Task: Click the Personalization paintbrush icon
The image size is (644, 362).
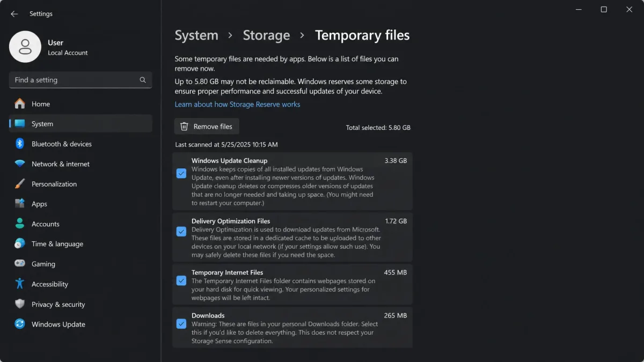Action: (20, 184)
